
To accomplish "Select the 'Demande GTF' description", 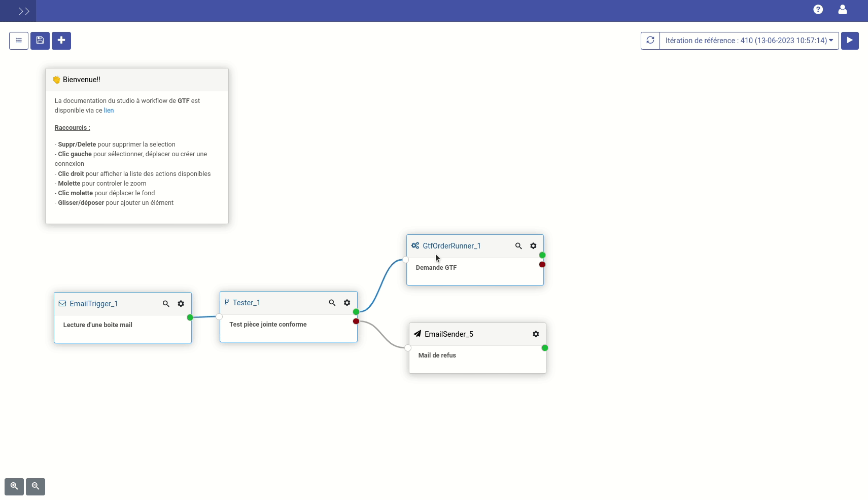I will [436, 268].
